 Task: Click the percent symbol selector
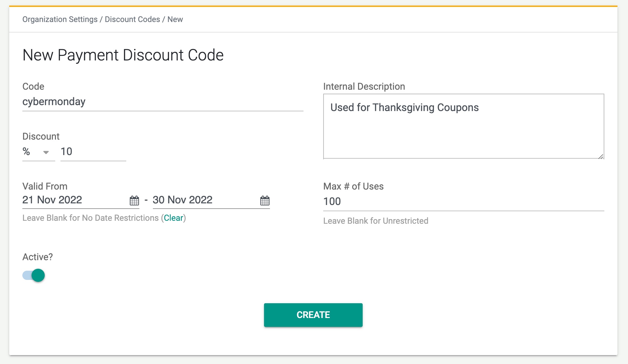point(26,152)
